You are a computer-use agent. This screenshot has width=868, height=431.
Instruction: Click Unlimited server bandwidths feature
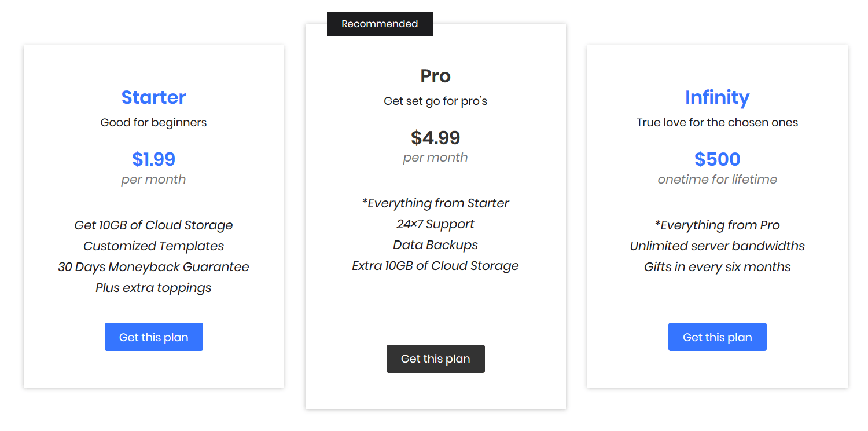pyautogui.click(x=717, y=246)
